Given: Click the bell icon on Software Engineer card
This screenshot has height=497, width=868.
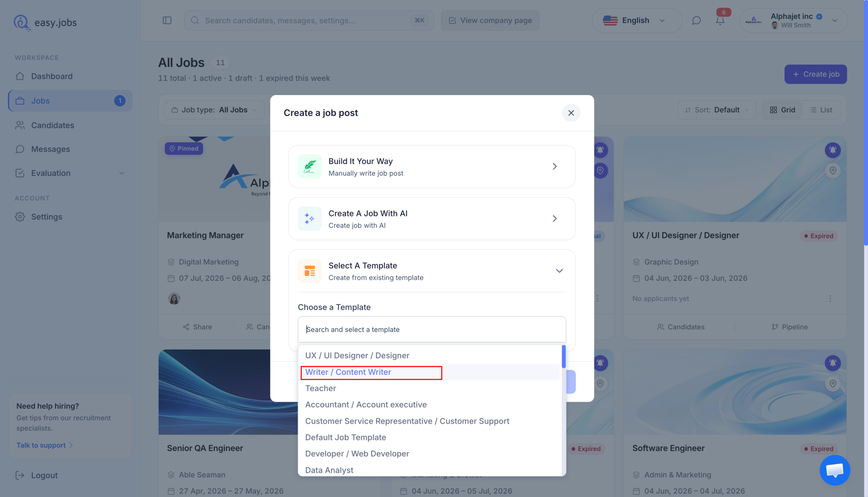Looking at the screenshot, I should [x=833, y=363].
